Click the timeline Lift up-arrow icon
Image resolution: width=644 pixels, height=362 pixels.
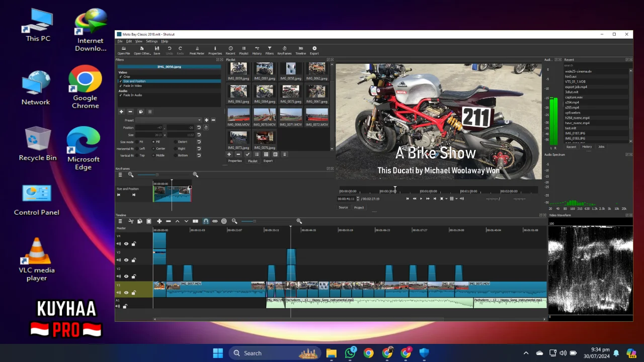[177, 221]
